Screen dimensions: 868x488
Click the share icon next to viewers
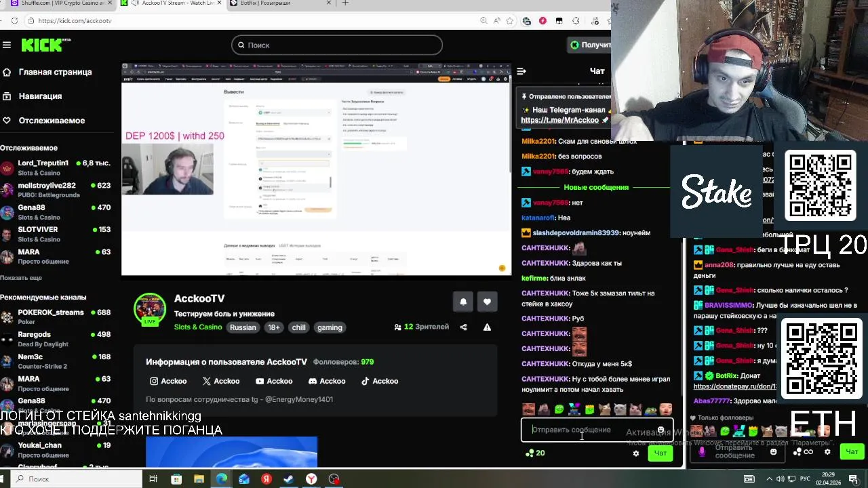(x=463, y=327)
